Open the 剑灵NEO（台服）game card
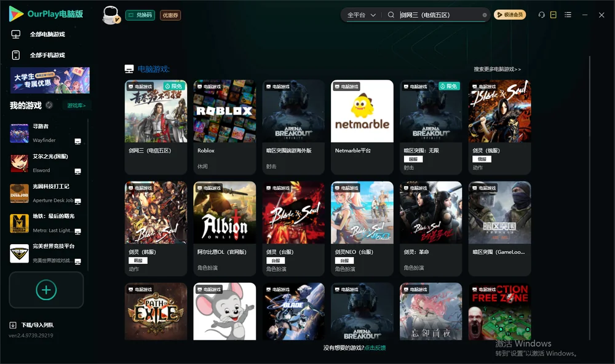 coord(362,229)
